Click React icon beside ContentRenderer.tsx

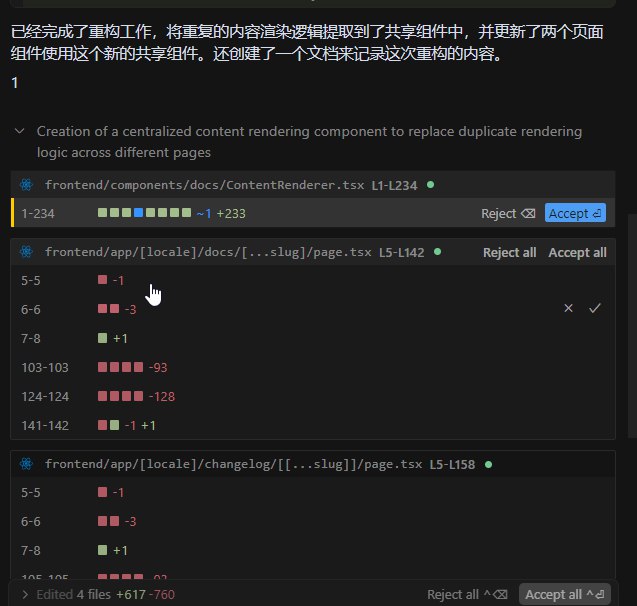[x=26, y=185]
